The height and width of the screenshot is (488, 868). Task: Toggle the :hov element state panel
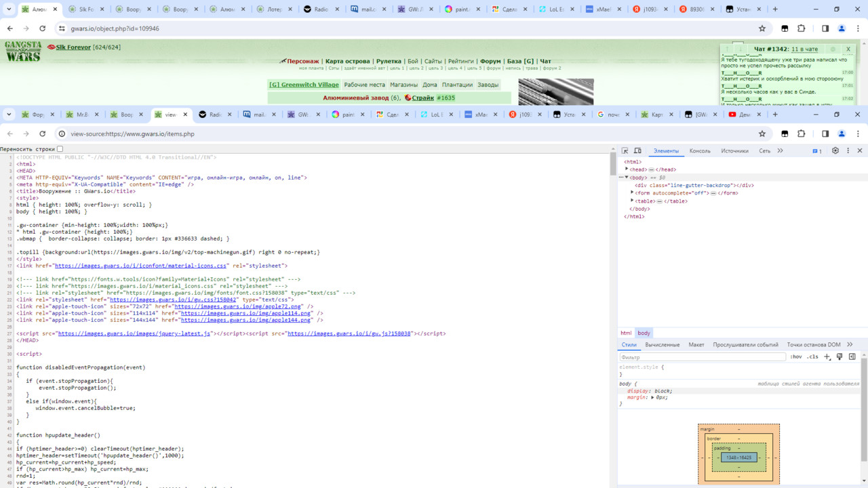pos(796,357)
